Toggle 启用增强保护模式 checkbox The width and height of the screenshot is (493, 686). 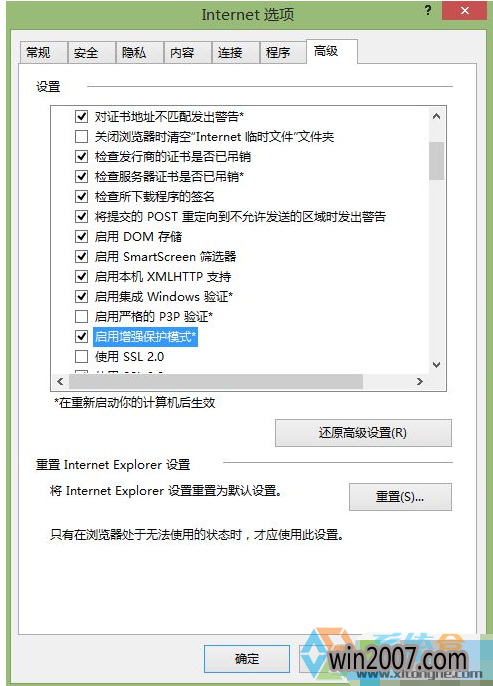(81, 336)
